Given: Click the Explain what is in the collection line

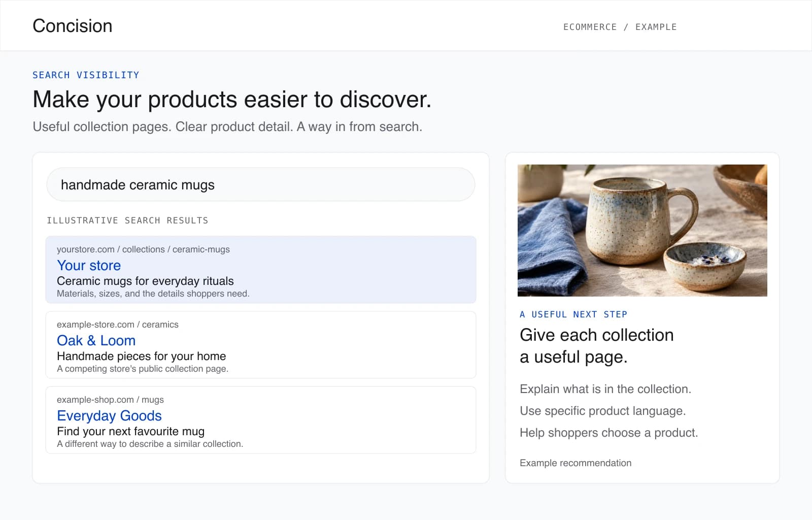Looking at the screenshot, I should click(605, 389).
